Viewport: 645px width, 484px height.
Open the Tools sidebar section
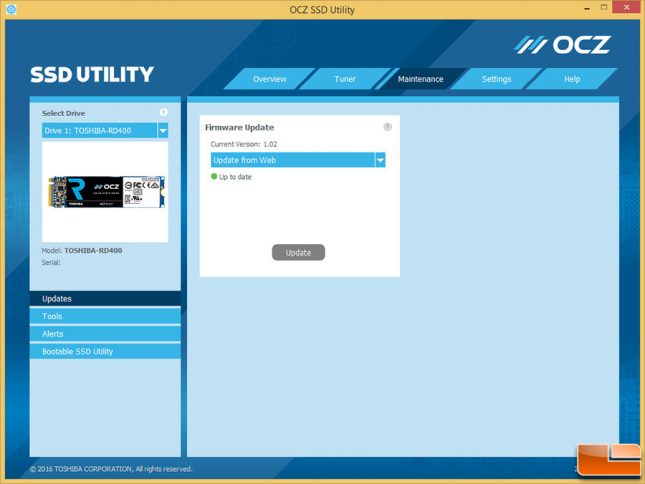coord(105,316)
